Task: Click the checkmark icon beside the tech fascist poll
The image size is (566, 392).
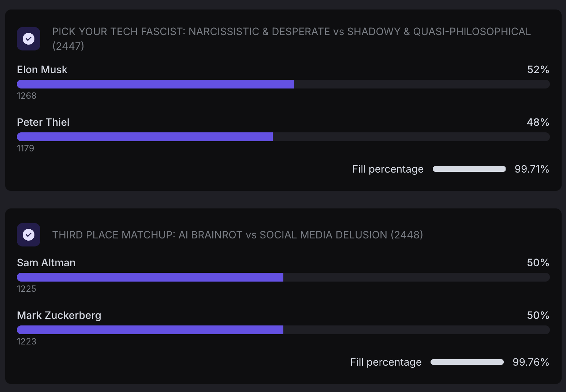Action: tap(29, 39)
